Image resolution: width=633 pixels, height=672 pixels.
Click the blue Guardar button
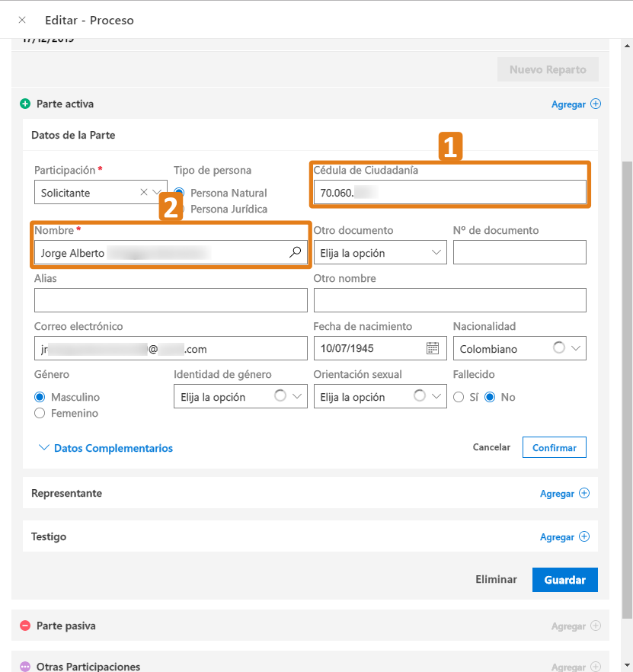pyautogui.click(x=565, y=580)
